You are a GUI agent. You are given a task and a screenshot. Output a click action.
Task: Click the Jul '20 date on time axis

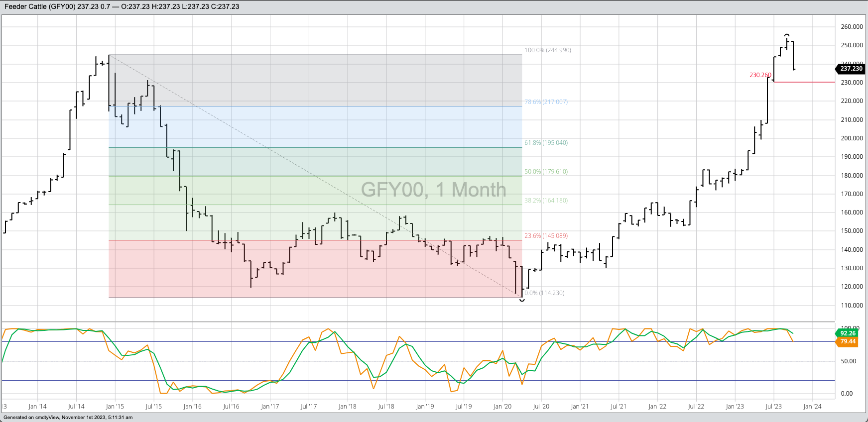coord(541,407)
